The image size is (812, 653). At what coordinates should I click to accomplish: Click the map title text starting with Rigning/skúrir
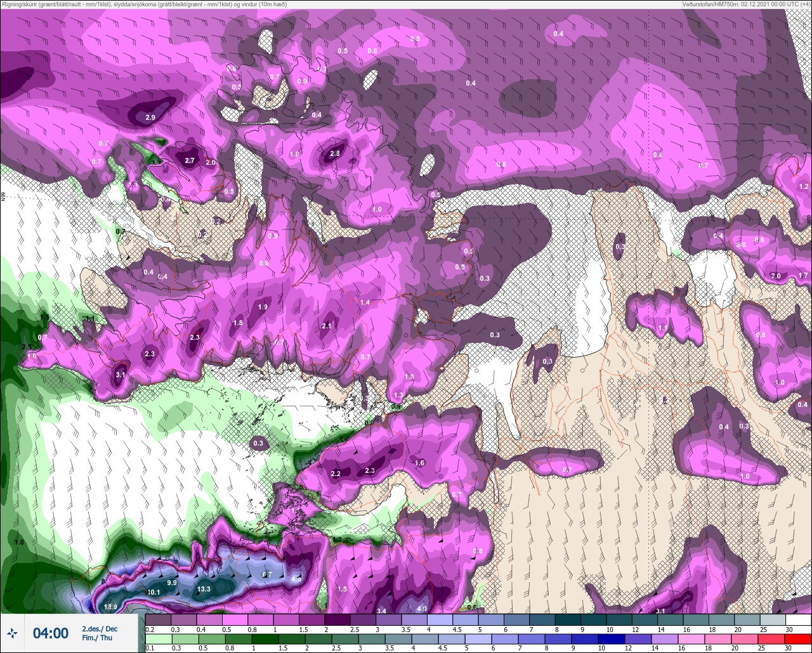coord(144,4)
